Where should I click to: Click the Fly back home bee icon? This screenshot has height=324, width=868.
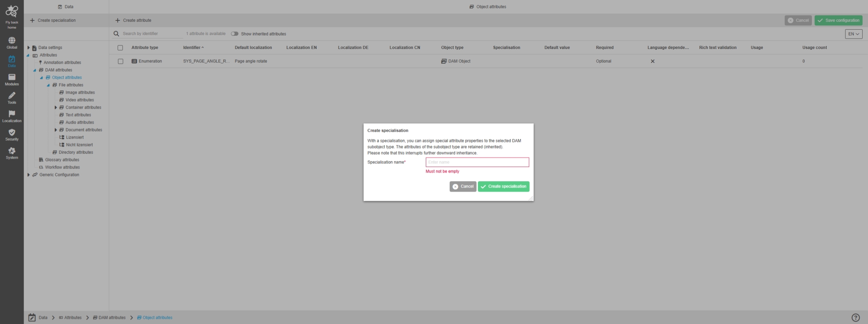click(12, 11)
